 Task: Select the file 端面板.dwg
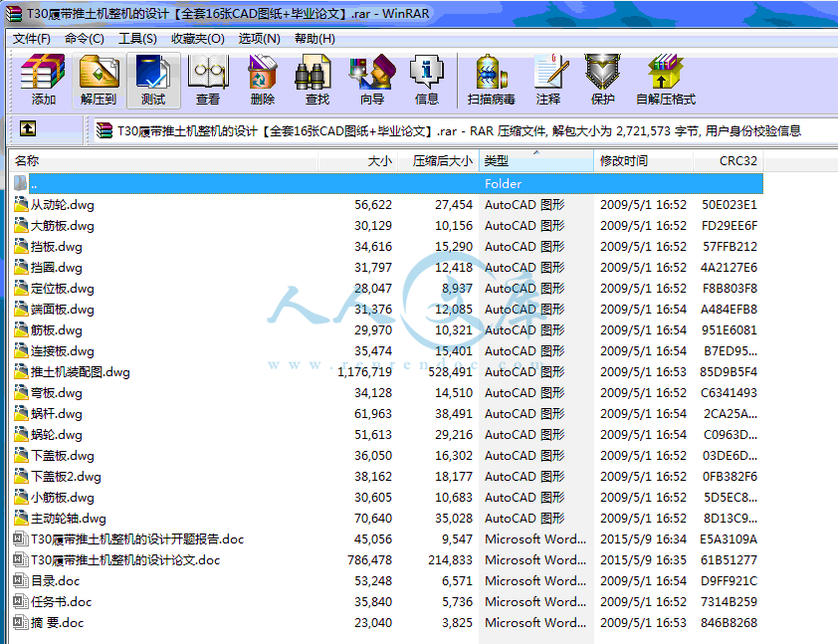[62, 309]
